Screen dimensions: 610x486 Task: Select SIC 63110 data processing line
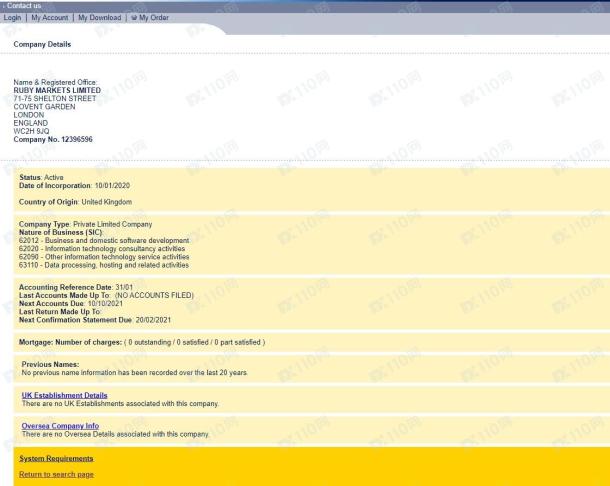(x=104, y=265)
